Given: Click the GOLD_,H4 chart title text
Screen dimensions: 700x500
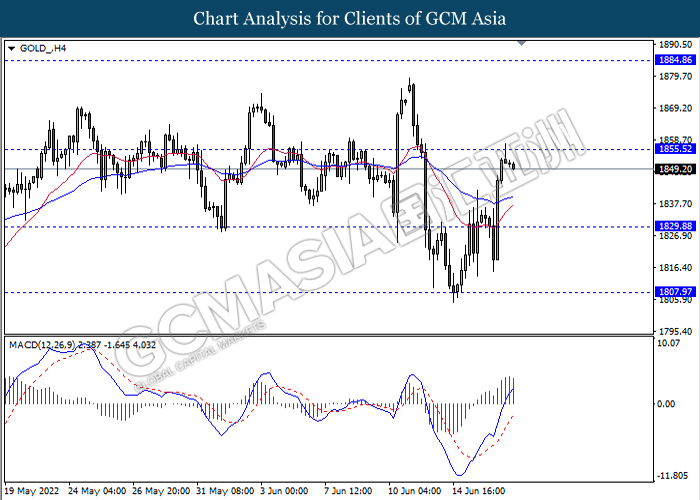Looking at the screenshot, I should 43,48.
